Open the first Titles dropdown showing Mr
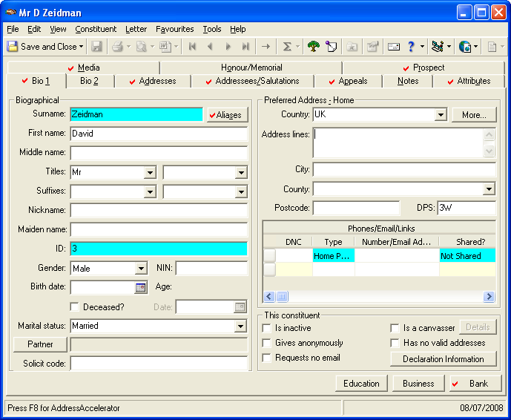 click(x=150, y=172)
